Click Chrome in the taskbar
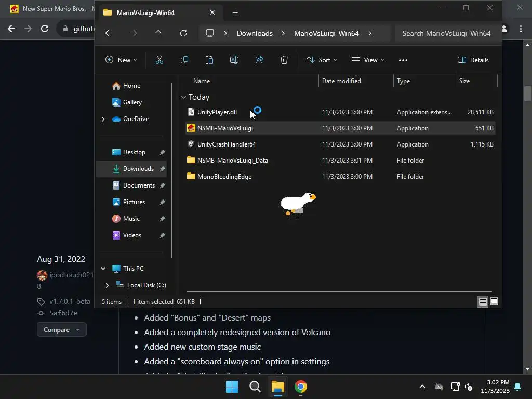This screenshot has height=399, width=532. click(301, 387)
